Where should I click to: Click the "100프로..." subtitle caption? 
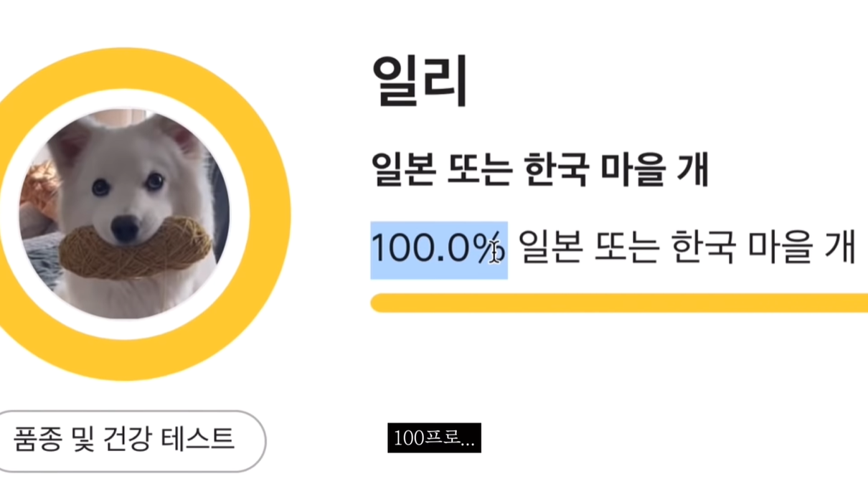point(434,438)
